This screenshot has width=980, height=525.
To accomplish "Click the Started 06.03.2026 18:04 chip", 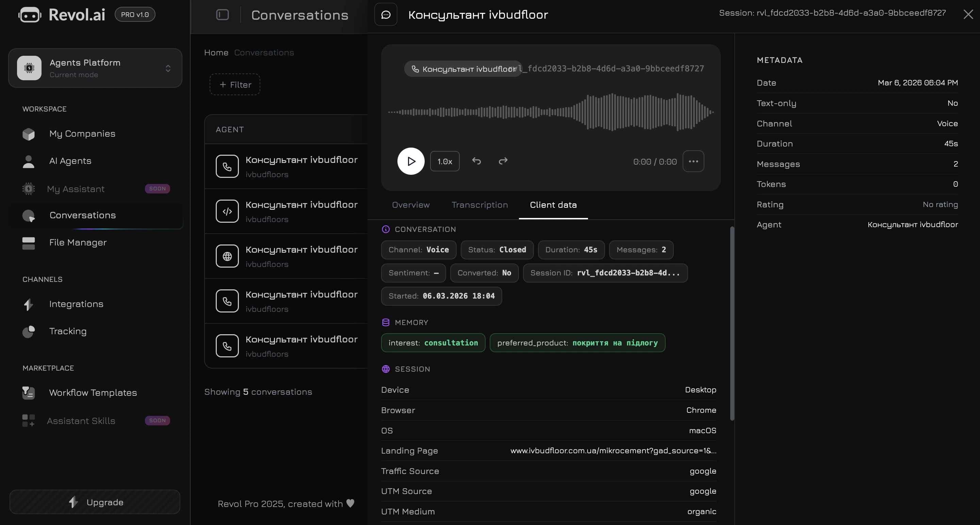I will (x=441, y=296).
